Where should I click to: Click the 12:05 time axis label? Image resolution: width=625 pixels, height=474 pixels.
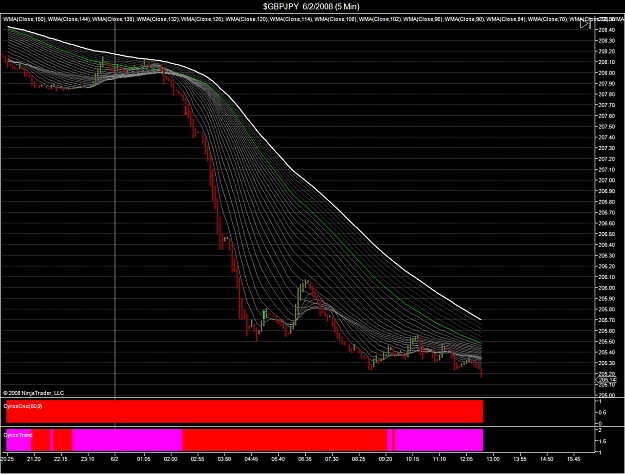pos(466,459)
